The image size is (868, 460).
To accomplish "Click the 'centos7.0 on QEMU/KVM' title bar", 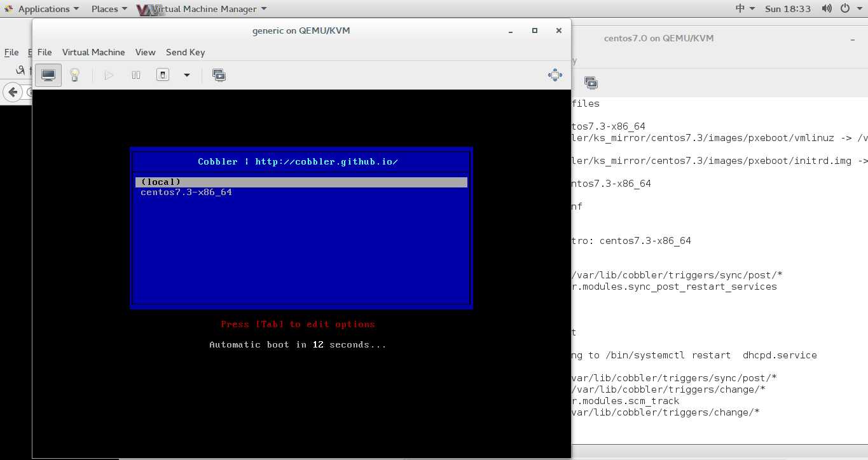I will (x=659, y=38).
